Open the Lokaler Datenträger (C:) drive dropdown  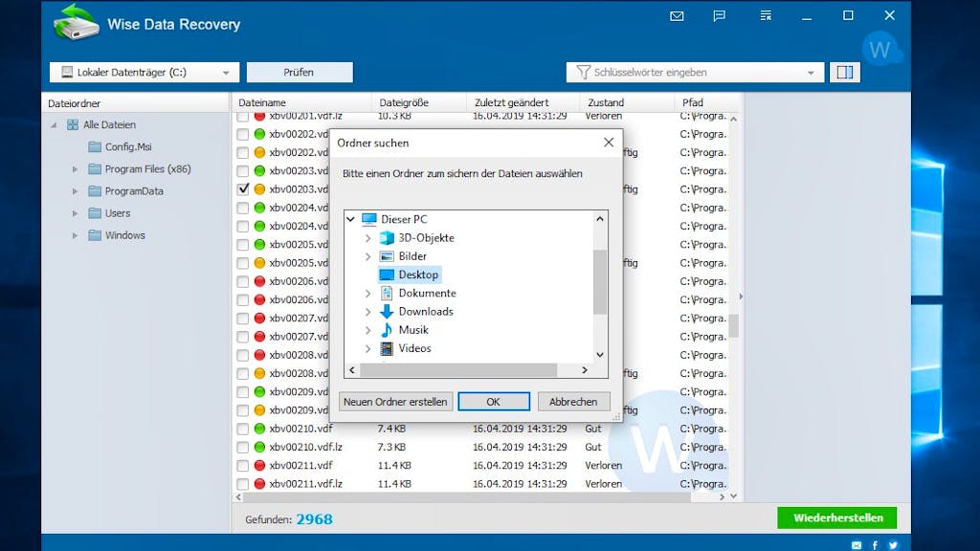tap(144, 73)
